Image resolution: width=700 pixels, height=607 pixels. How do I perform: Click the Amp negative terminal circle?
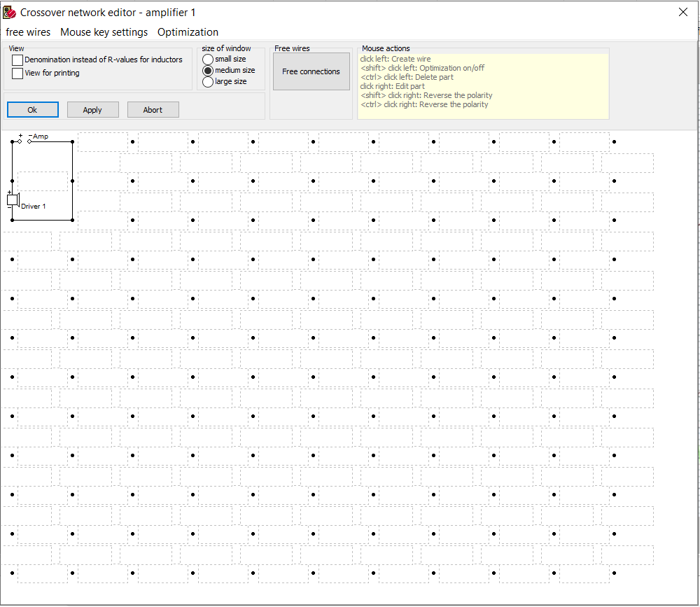click(x=29, y=141)
